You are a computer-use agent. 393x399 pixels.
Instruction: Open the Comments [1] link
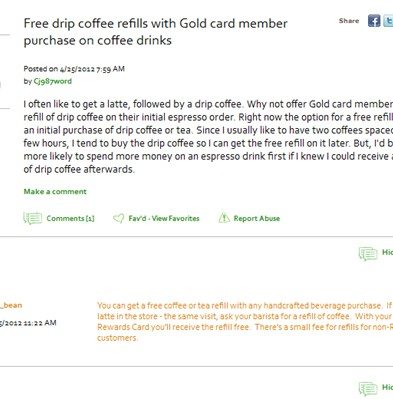pyautogui.click(x=70, y=218)
